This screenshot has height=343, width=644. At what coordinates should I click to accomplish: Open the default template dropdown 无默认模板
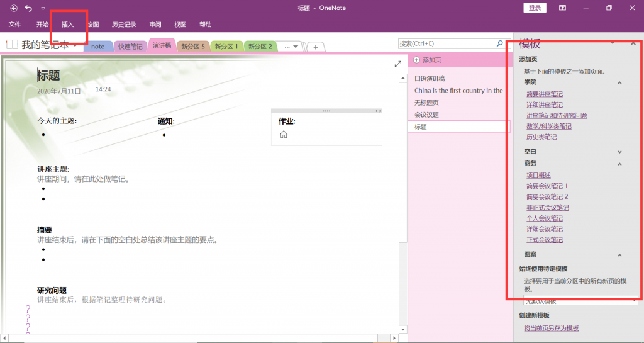580,301
